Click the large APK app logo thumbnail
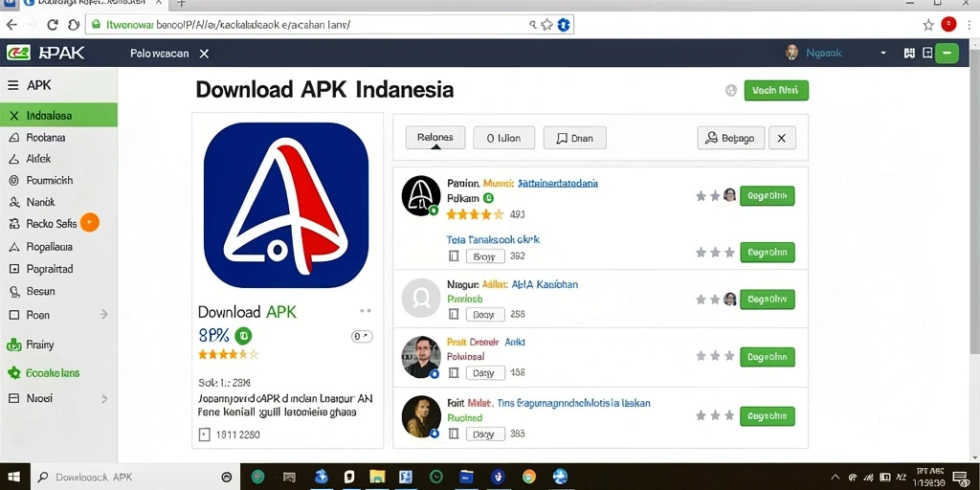This screenshot has width=980, height=490. 286,205
